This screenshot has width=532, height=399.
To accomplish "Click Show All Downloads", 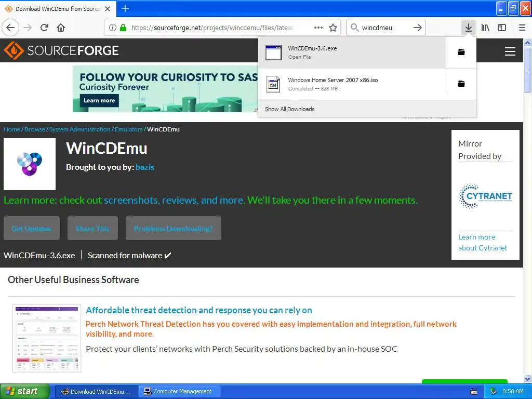I will [x=290, y=109].
